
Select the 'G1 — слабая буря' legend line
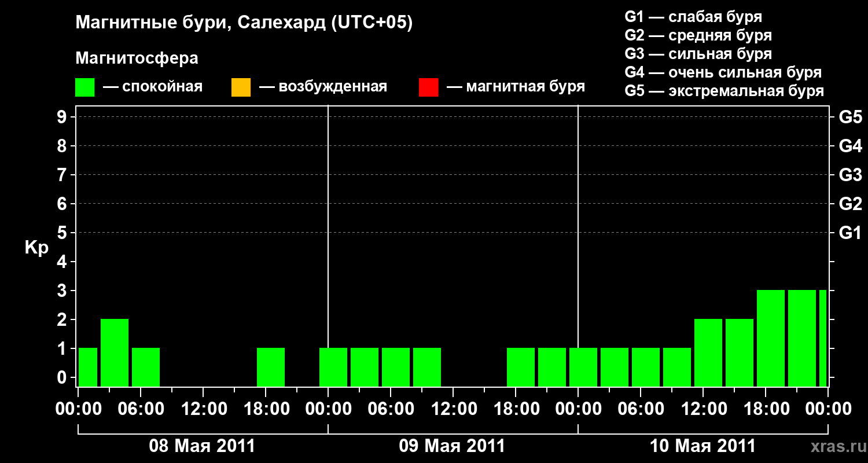coord(693,17)
